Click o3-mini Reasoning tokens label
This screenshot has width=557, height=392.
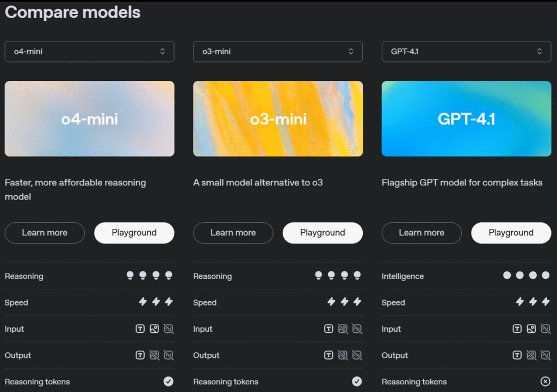(226, 382)
